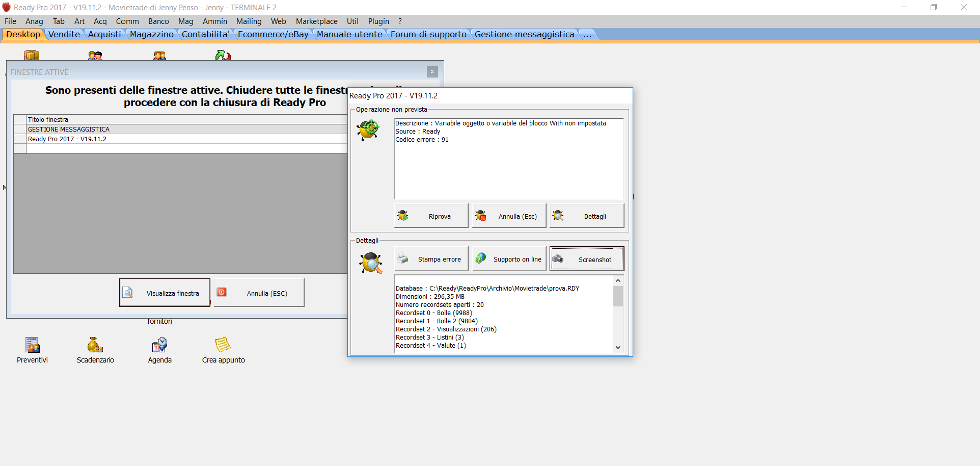This screenshot has width=980, height=466.
Task: Open the Comm menu
Action: point(127,21)
